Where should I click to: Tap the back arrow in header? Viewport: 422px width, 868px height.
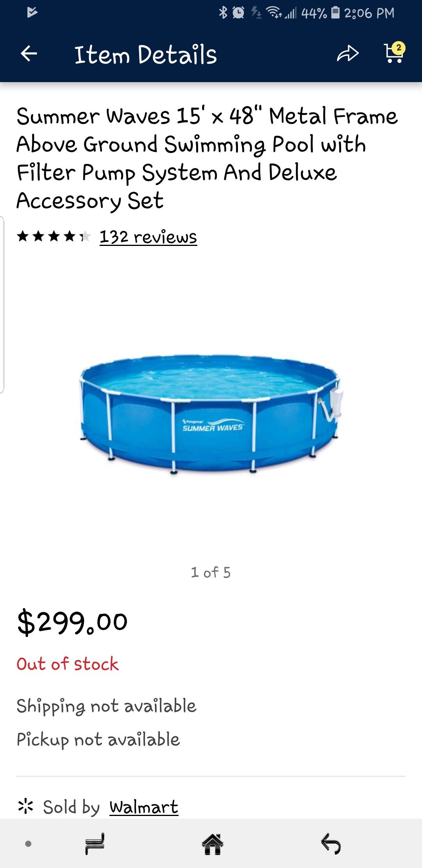click(29, 54)
